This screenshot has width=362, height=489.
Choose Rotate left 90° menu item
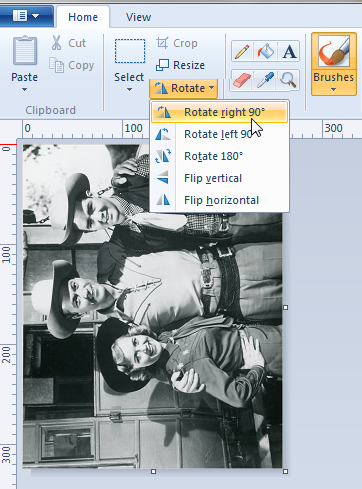pos(219,134)
